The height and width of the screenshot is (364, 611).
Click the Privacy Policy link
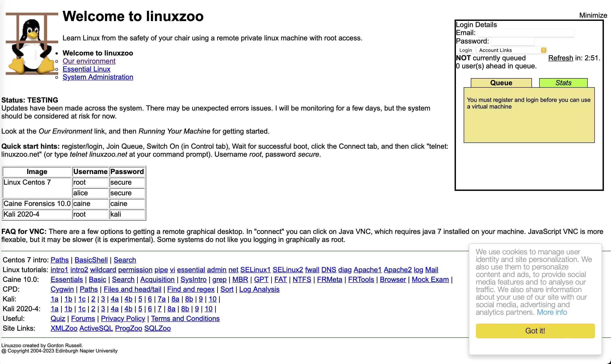pyautogui.click(x=123, y=318)
